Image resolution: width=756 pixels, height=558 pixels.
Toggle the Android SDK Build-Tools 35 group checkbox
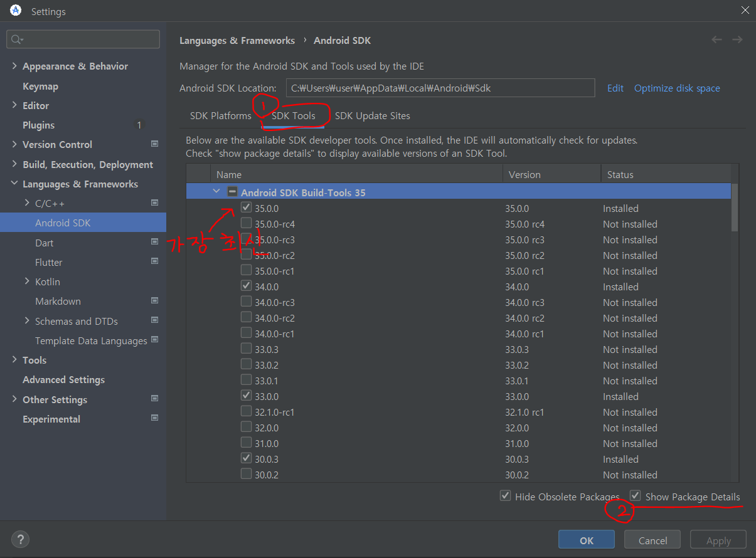point(232,192)
